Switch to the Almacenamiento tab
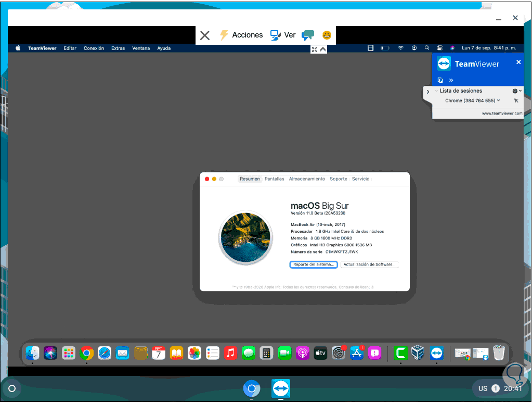Viewport: 532px width, 403px height. (x=307, y=179)
